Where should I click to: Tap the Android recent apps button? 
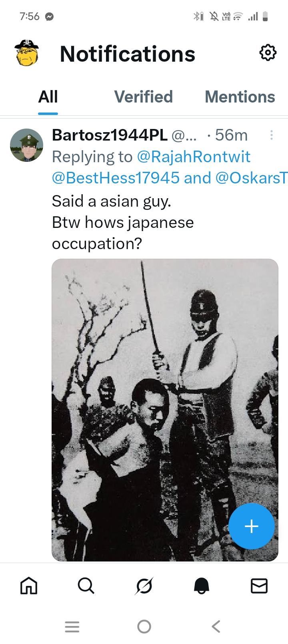[72, 626]
